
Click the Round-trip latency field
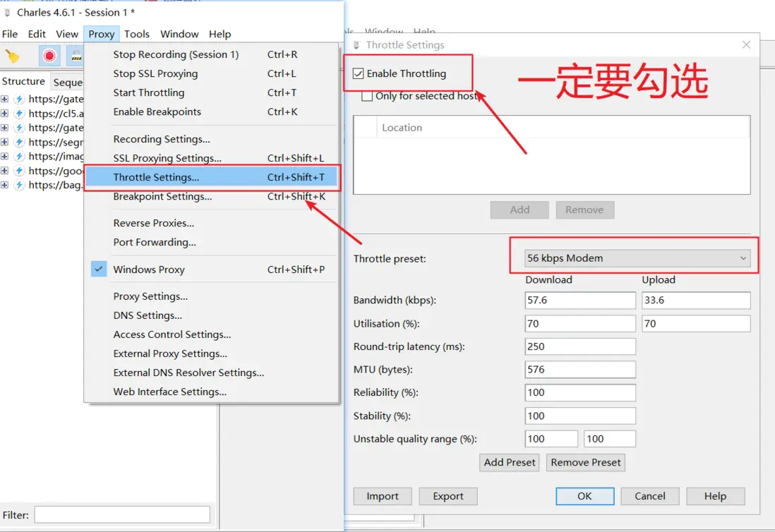pyautogui.click(x=580, y=346)
